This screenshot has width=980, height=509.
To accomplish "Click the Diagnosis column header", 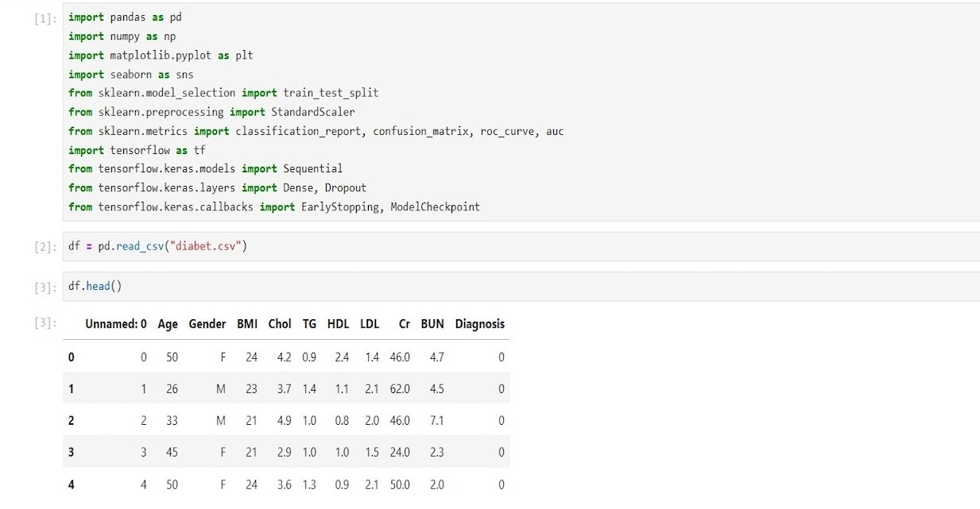I will (479, 324).
